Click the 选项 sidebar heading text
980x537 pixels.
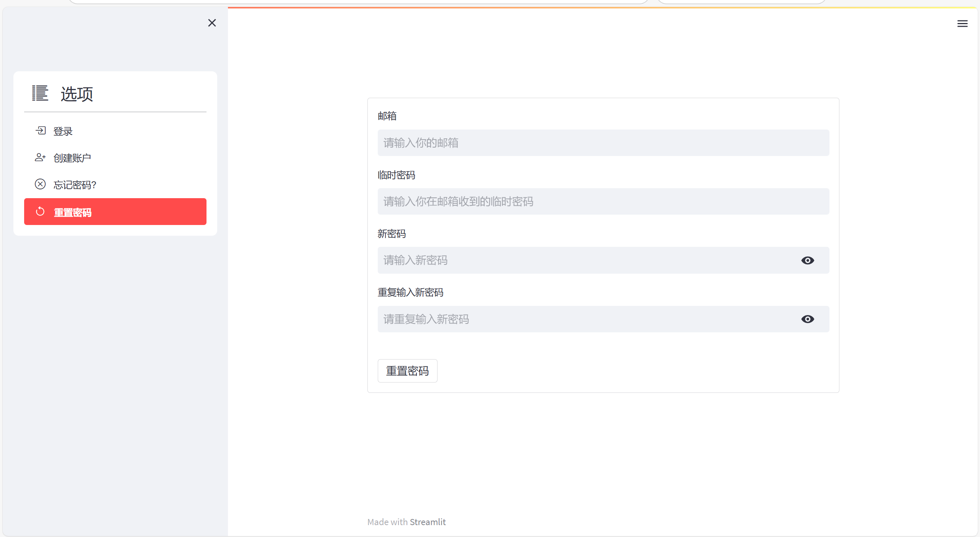tap(77, 94)
